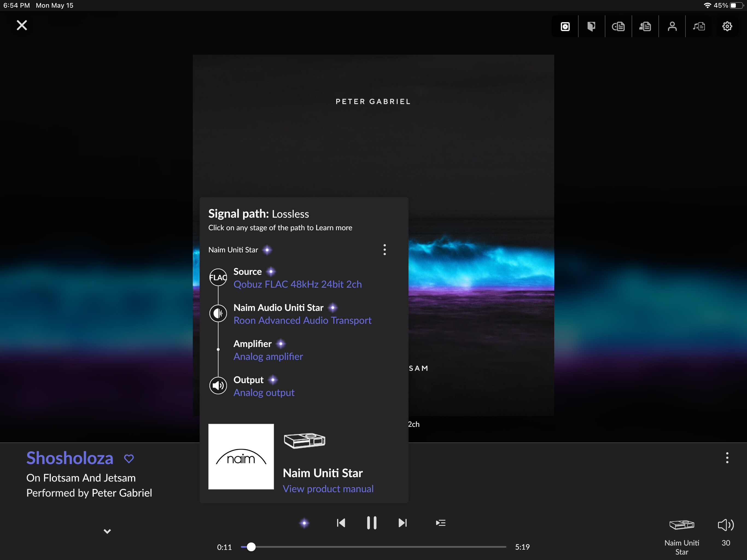Screen dimensions: 747x560
Task: Click the playback progress slider handle
Action: pyautogui.click(x=251, y=547)
